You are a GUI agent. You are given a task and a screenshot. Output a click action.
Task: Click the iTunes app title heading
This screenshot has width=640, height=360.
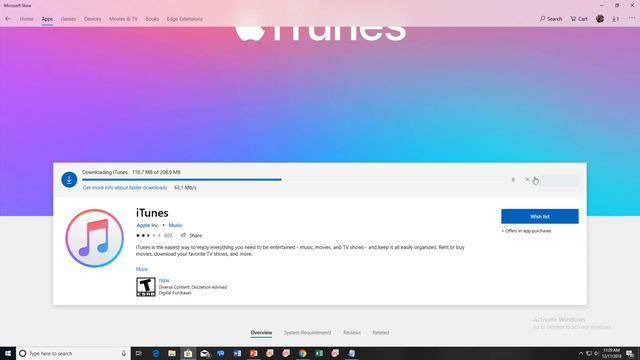coord(152,213)
